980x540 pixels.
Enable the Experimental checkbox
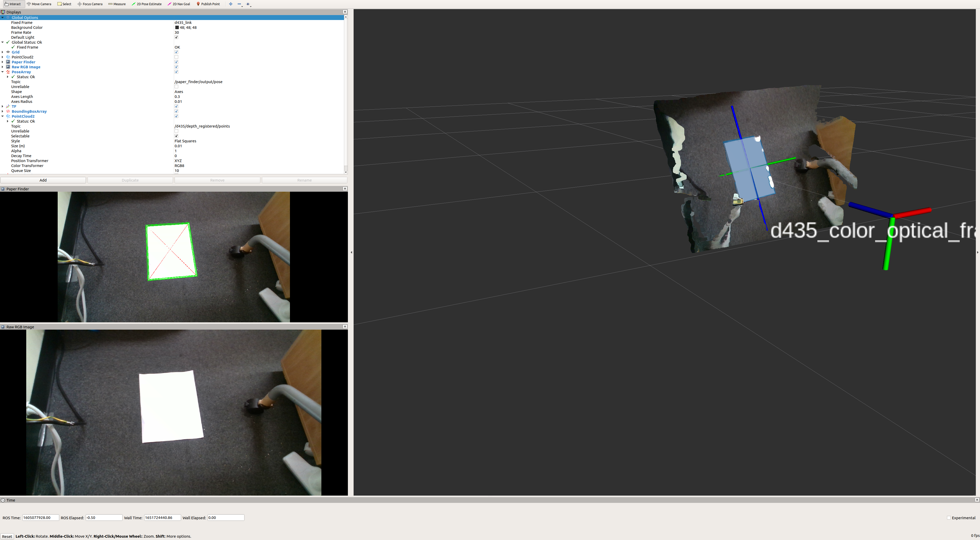point(949,518)
